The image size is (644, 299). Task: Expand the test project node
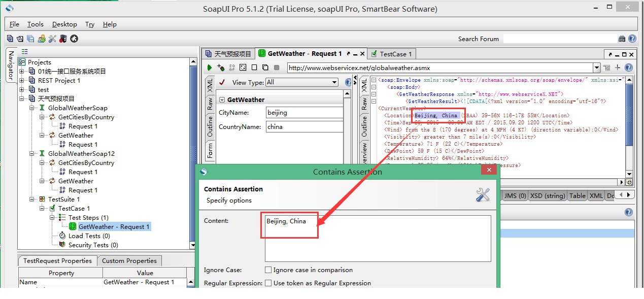(22, 90)
